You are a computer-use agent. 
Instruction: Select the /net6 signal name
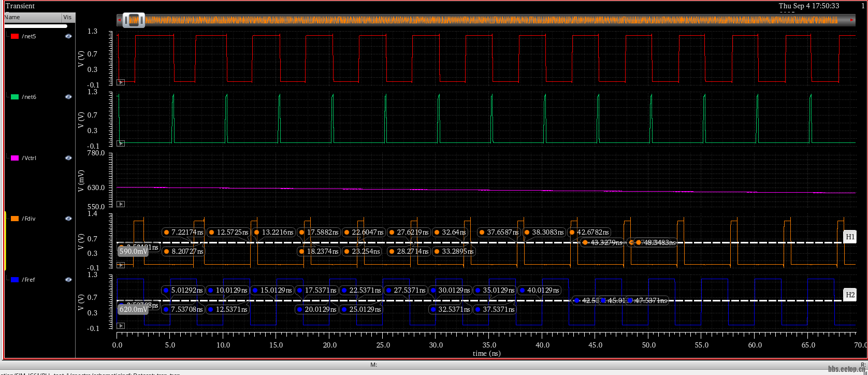[x=29, y=97]
